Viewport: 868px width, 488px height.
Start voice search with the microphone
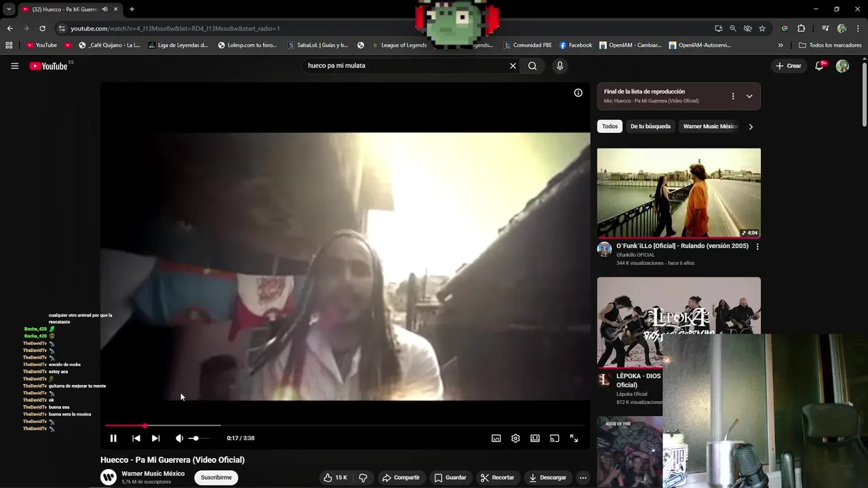click(x=559, y=66)
